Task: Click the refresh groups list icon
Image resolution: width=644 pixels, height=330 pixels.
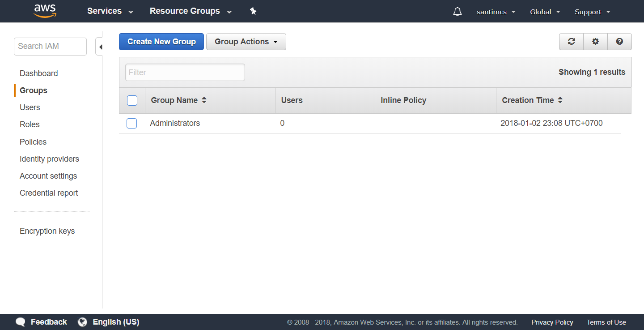Action: point(571,42)
